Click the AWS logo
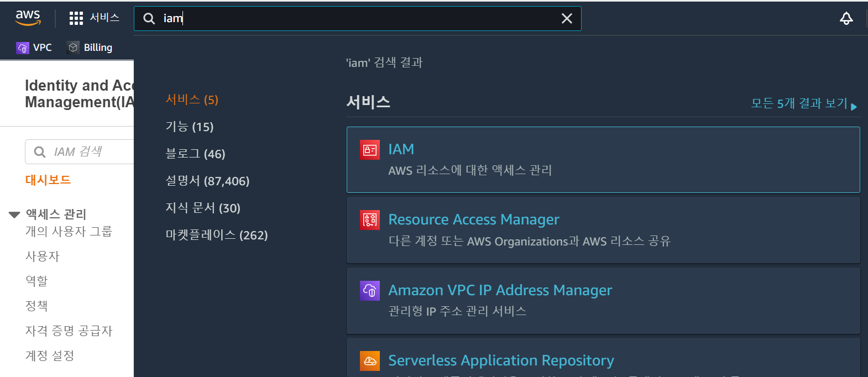868x377 pixels. pos(28,18)
